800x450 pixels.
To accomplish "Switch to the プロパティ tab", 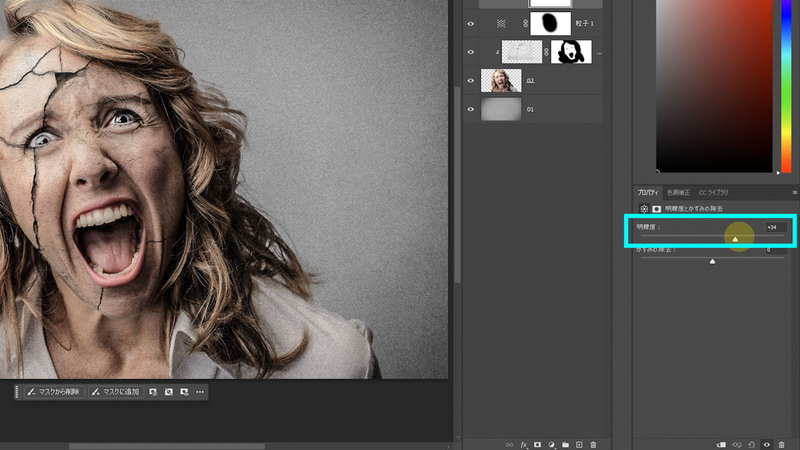I will [x=648, y=192].
